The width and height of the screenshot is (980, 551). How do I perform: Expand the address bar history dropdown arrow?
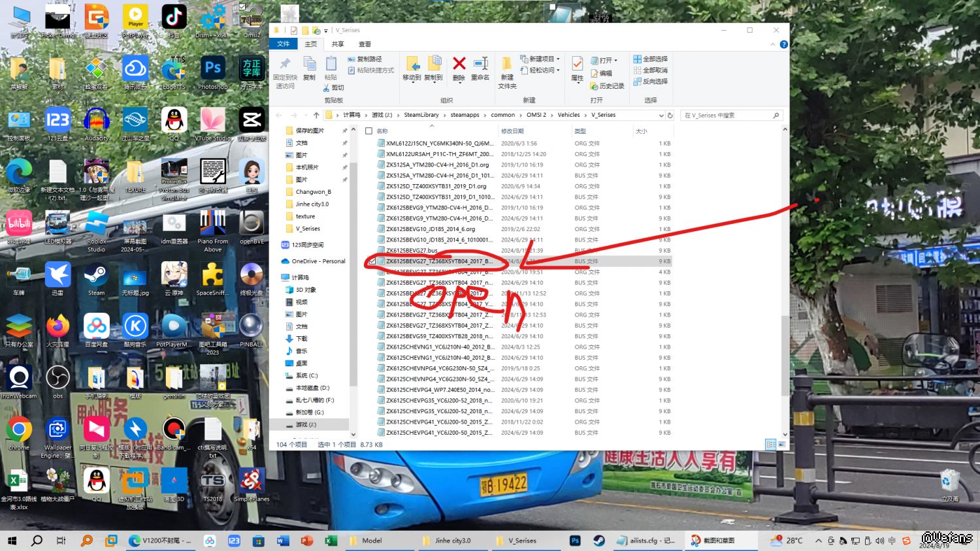661,116
